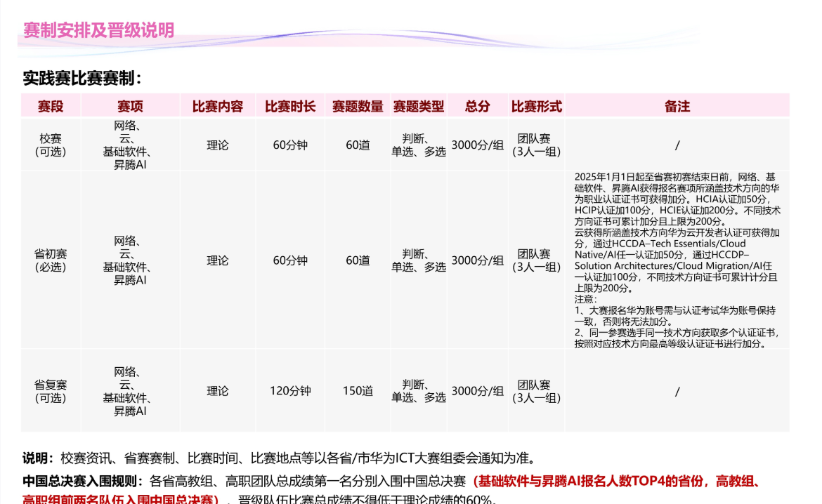The width and height of the screenshot is (822, 504).
Task: Click the 比赛时长 column header
Action: pos(290,106)
